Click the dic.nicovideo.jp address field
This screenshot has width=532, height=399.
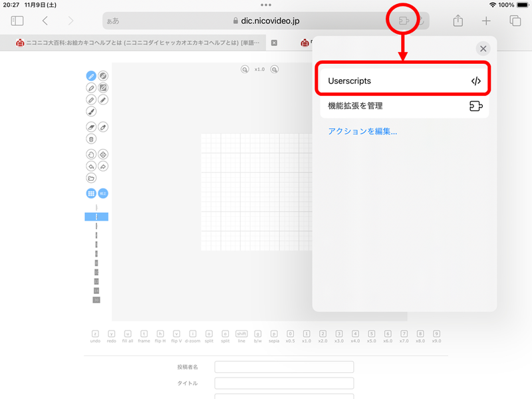(x=266, y=21)
